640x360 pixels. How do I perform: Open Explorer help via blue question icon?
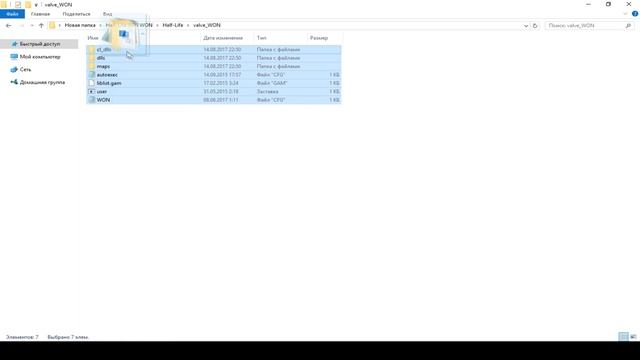635,14
